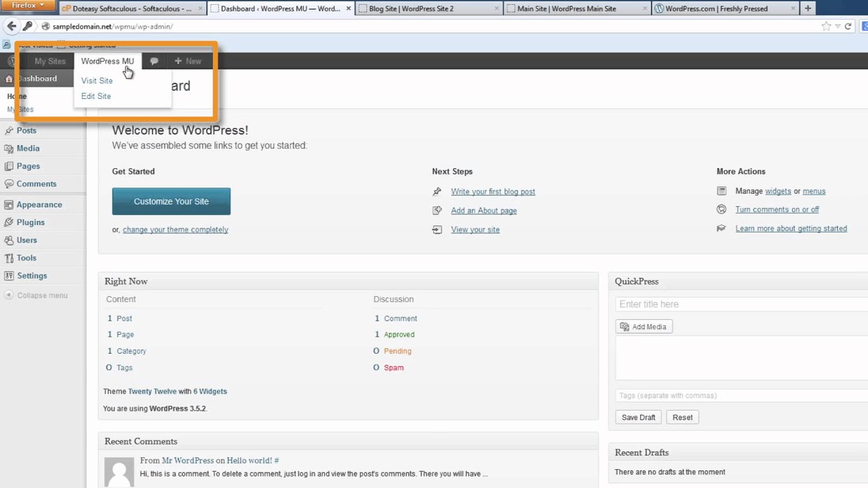Select Edit Site from the dropdown menu
Viewport: 868px width, 488px height.
(x=96, y=96)
